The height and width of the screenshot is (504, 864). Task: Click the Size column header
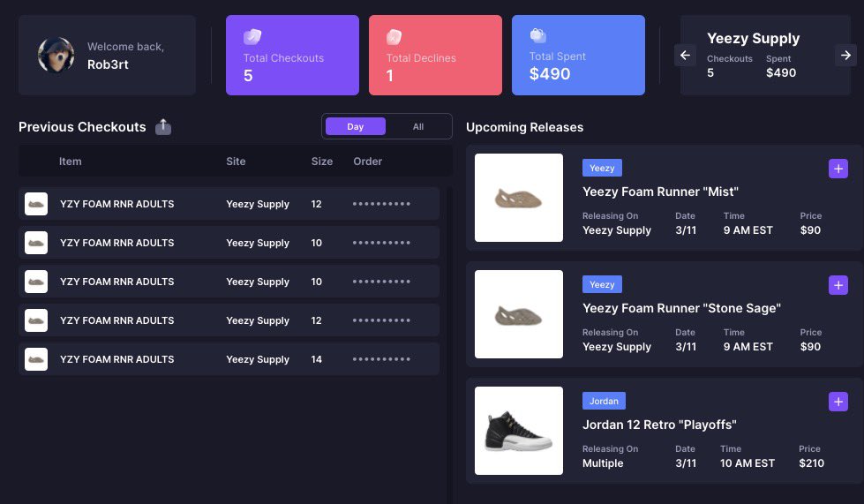coord(322,162)
